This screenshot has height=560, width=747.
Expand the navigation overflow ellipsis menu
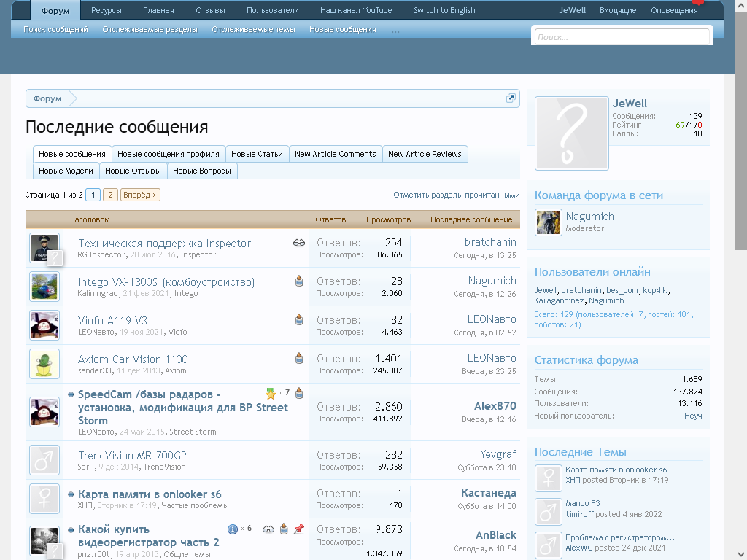click(395, 30)
